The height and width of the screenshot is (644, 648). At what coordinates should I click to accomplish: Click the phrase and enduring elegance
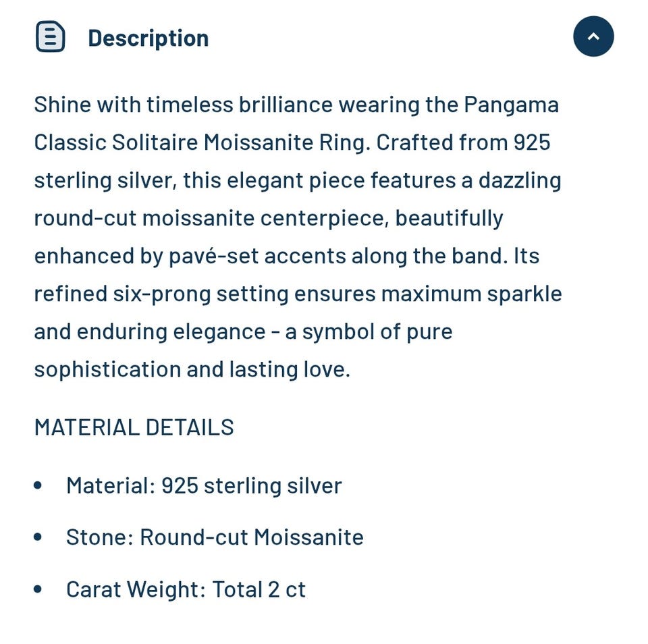coord(150,332)
